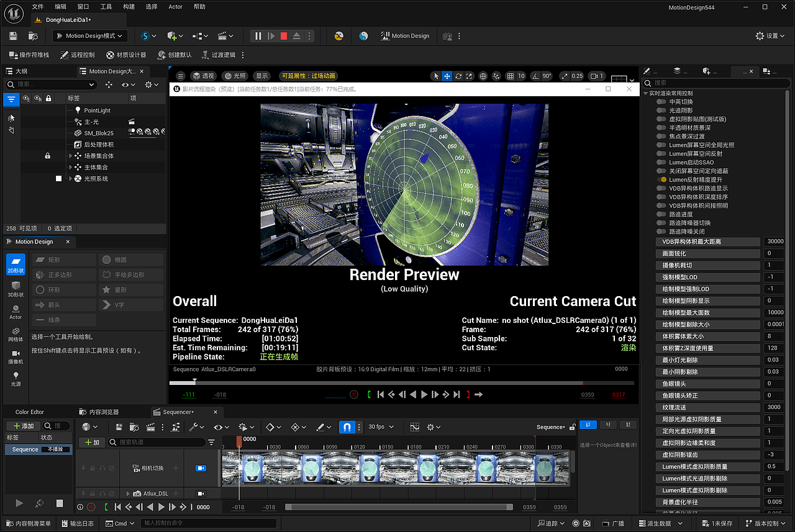Enable the 光追阴影 toggle switch
This screenshot has height=532, width=795.
[x=661, y=110]
